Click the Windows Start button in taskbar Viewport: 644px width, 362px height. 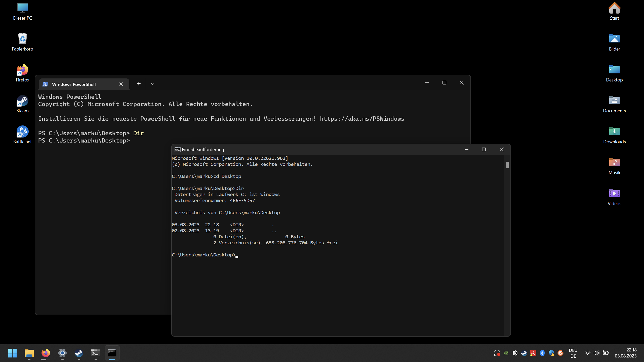(x=12, y=353)
